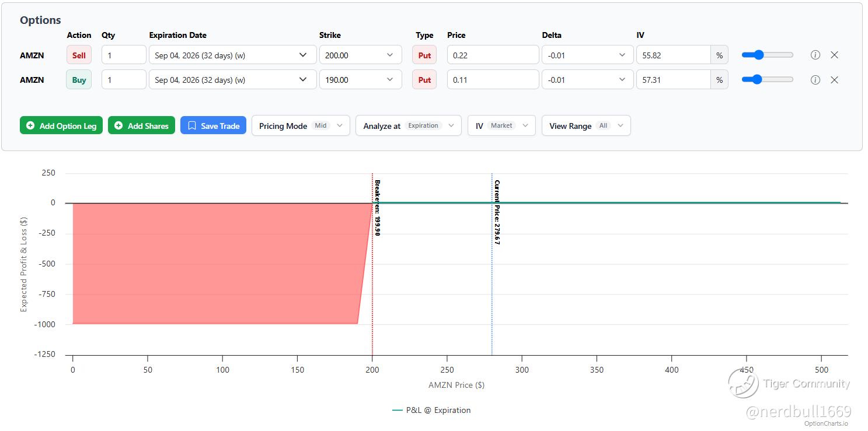Click the Delta column header
The width and height of the screenshot is (868, 431).
pos(552,35)
